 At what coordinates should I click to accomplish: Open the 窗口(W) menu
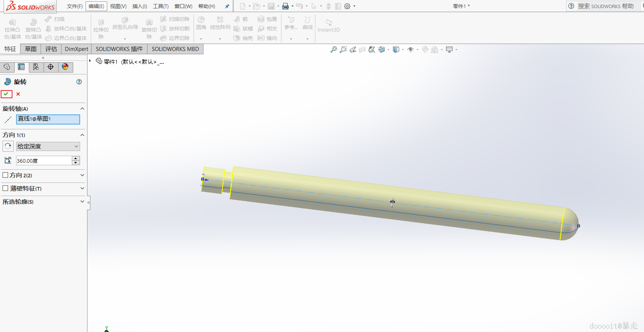point(183,6)
